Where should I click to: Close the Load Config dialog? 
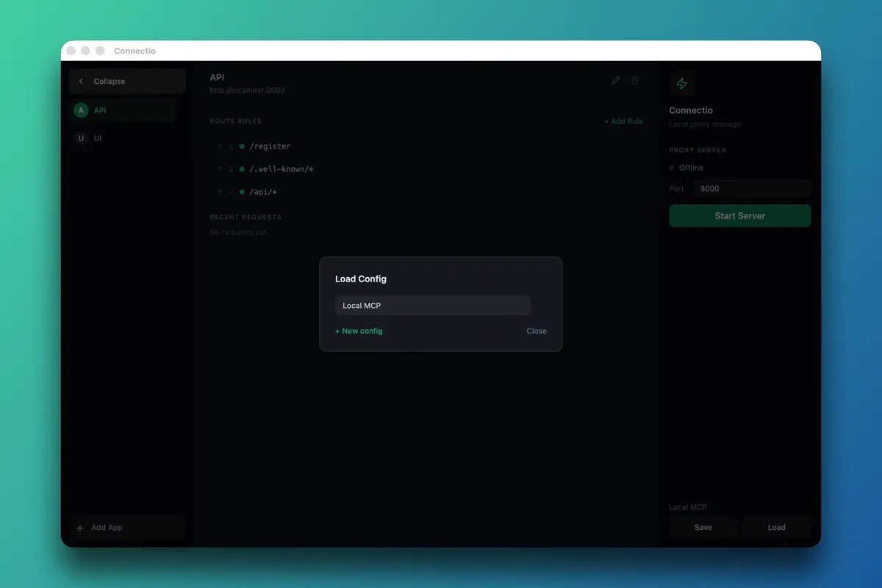(537, 331)
